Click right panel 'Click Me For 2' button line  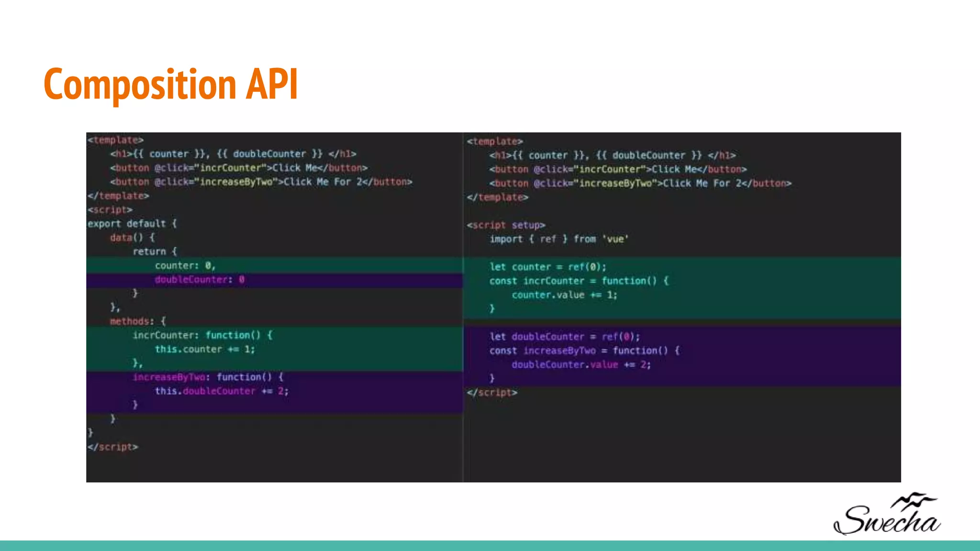[641, 183]
